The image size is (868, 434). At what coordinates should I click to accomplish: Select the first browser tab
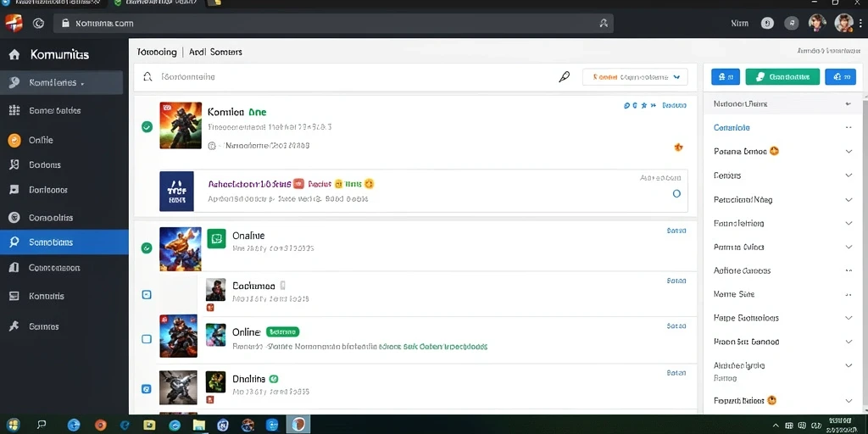(x=53, y=3)
